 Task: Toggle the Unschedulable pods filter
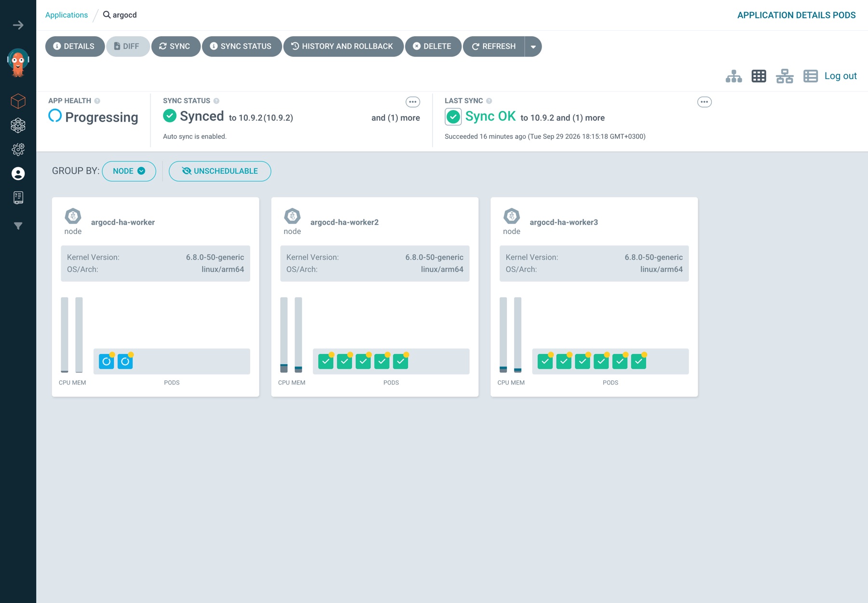click(220, 171)
